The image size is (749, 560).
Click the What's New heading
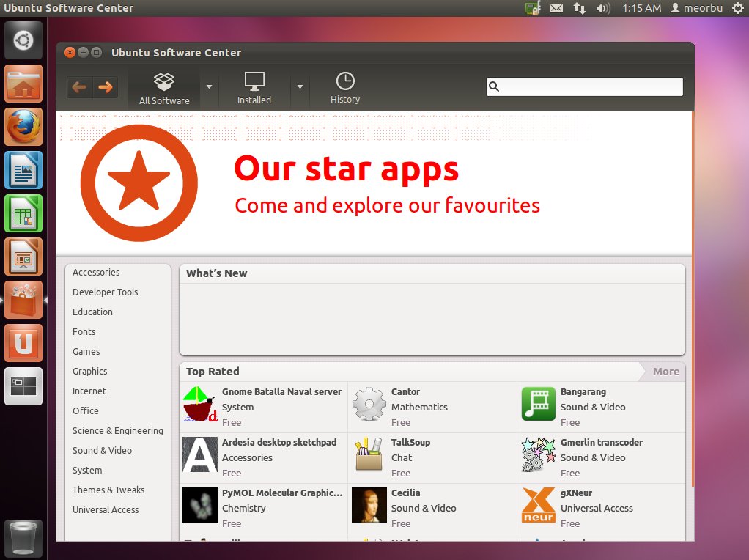click(216, 273)
